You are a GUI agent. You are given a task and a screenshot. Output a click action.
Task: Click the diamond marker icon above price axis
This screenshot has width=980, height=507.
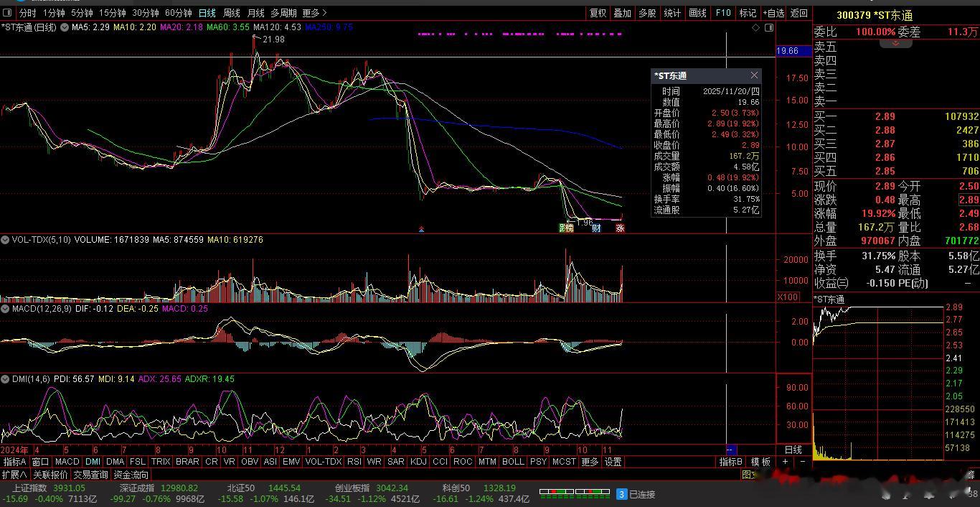(755, 27)
